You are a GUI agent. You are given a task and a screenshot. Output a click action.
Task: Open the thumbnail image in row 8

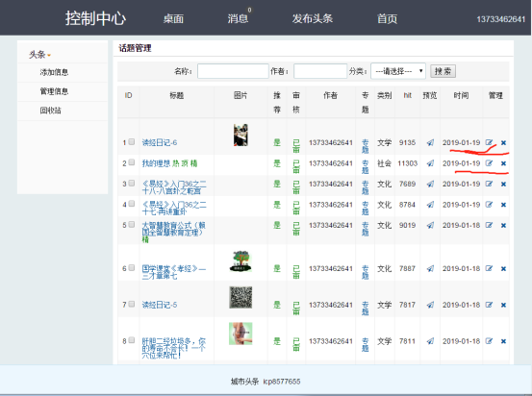coord(241,334)
